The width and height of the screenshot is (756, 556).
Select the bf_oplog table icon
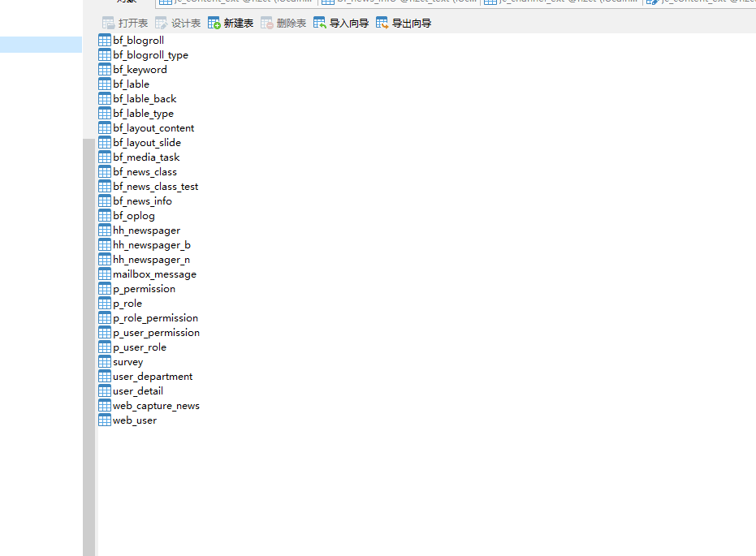(105, 215)
